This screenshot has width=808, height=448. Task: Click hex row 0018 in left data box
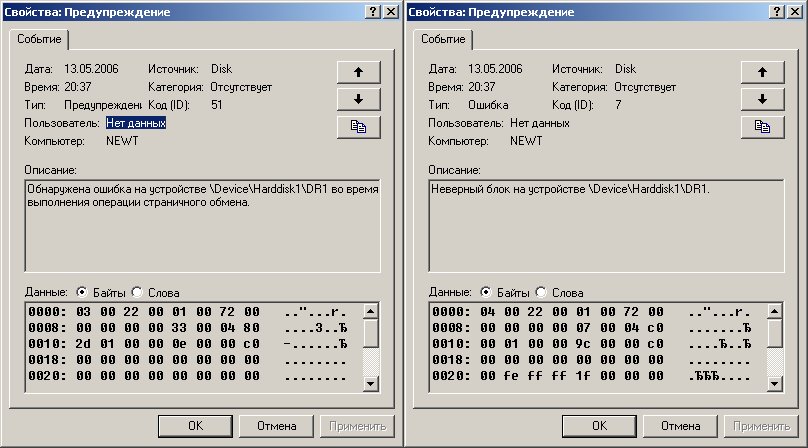(188, 360)
